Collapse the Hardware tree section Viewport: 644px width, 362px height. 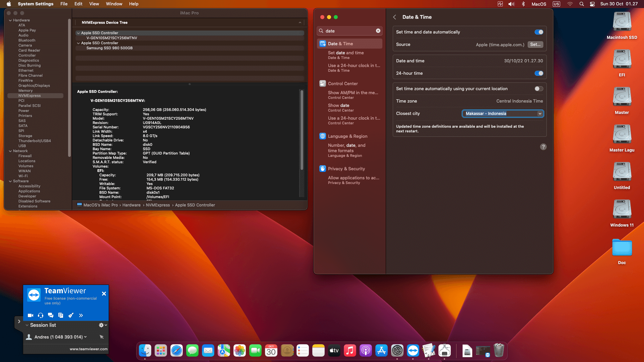coord(10,20)
